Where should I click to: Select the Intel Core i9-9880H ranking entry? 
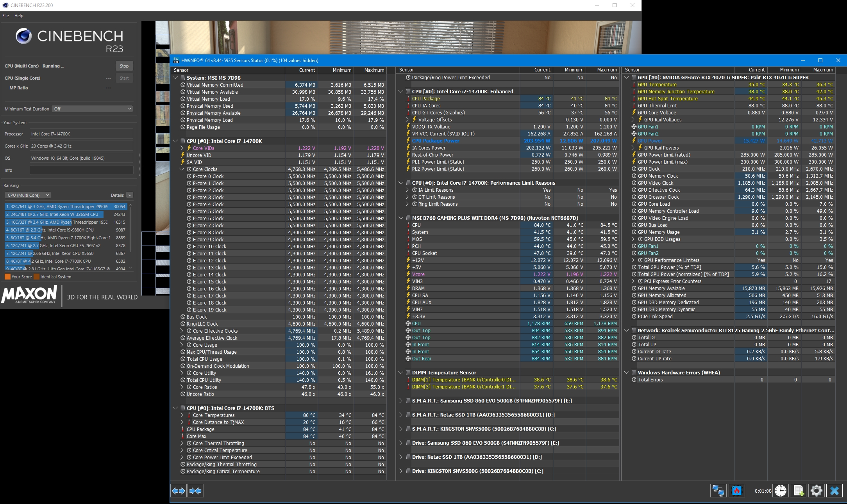[x=66, y=230]
